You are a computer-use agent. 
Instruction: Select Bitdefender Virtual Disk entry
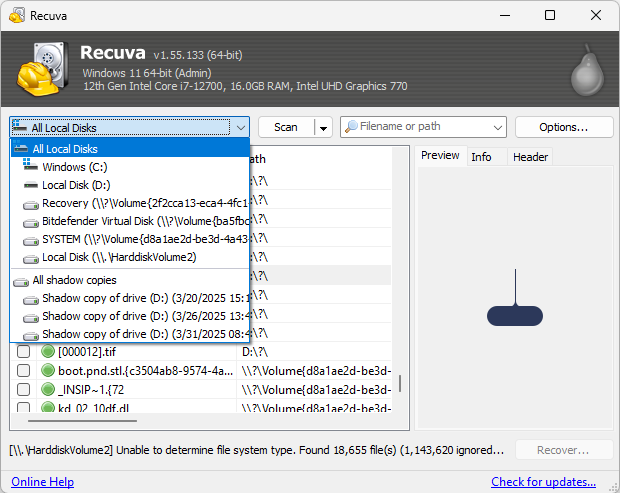[130, 221]
